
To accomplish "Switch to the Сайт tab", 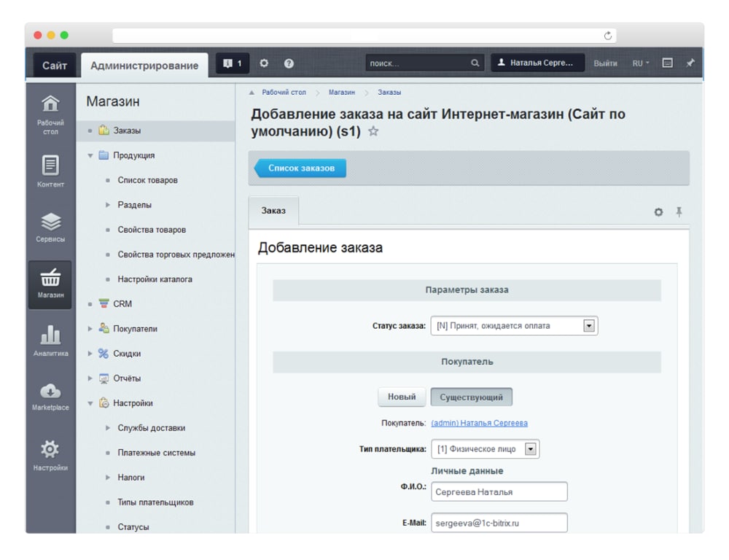I will 54,65.
